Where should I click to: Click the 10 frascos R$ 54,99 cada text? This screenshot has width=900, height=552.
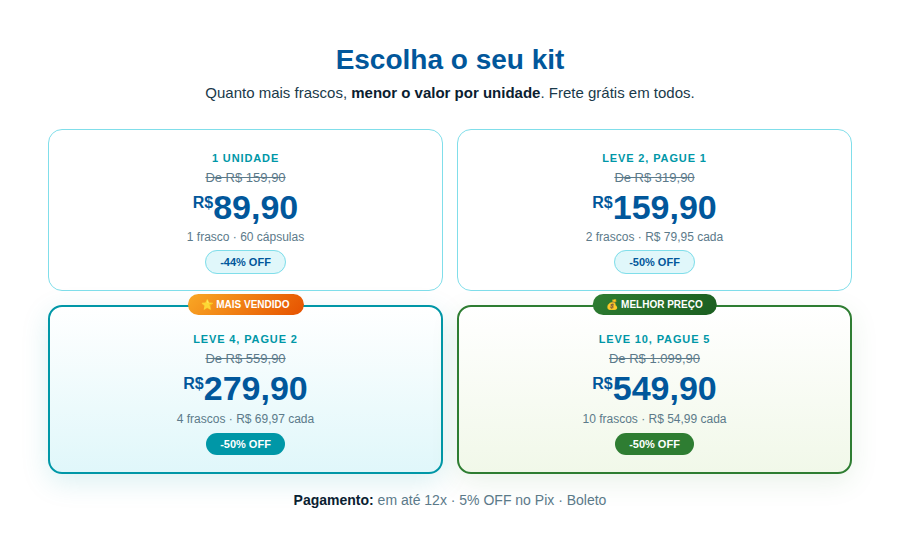point(654,419)
